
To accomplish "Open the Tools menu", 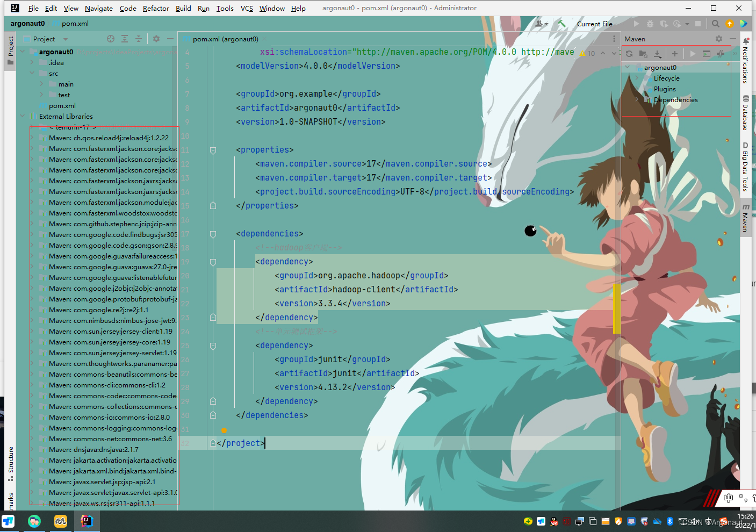I will click(x=225, y=8).
